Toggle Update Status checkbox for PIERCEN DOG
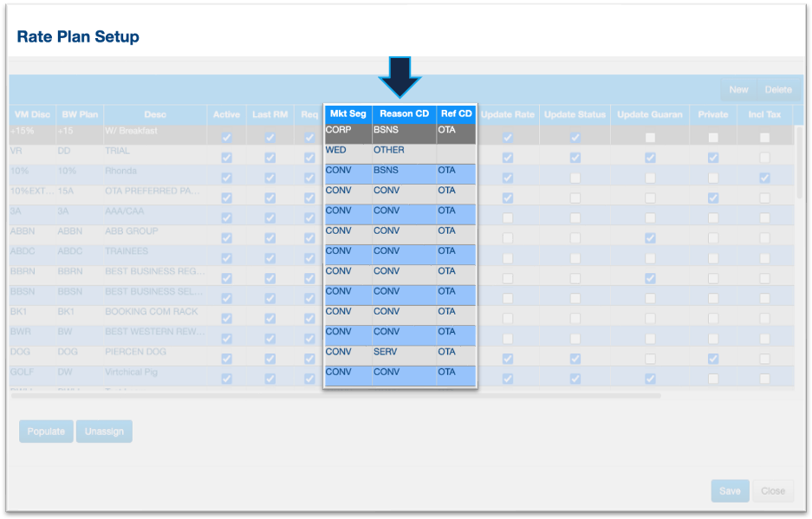 [x=575, y=359]
